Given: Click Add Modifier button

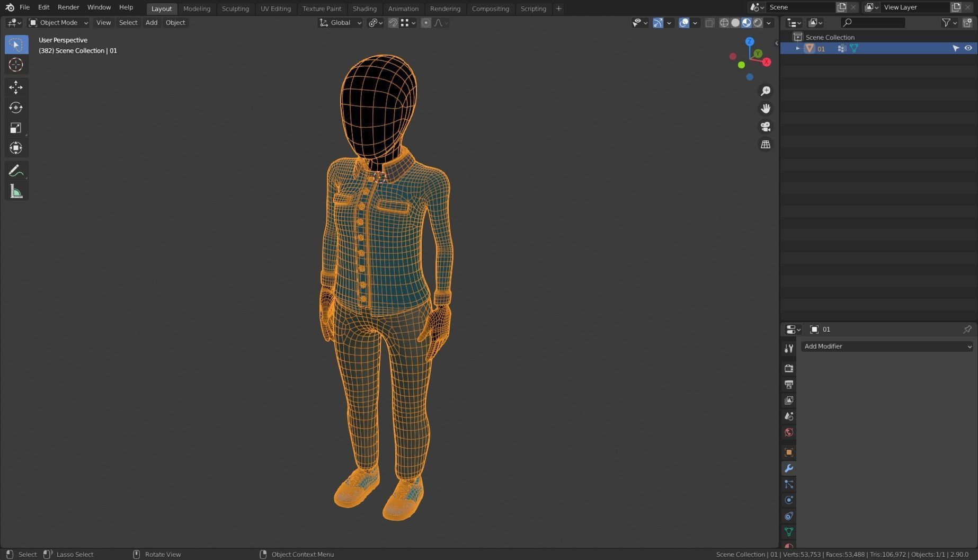Looking at the screenshot, I should (887, 346).
